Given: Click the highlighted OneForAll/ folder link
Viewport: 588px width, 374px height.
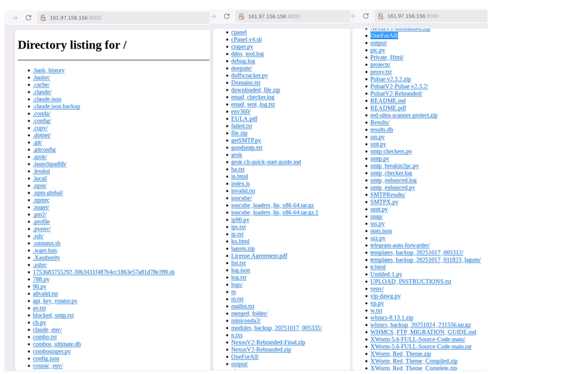Looking at the screenshot, I should click(384, 36).
